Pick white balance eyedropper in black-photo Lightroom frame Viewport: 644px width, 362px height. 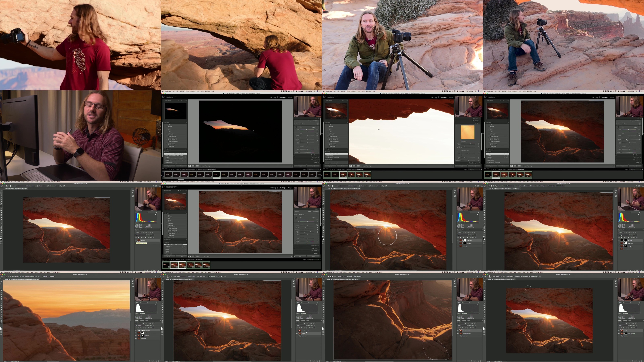pos(296,128)
